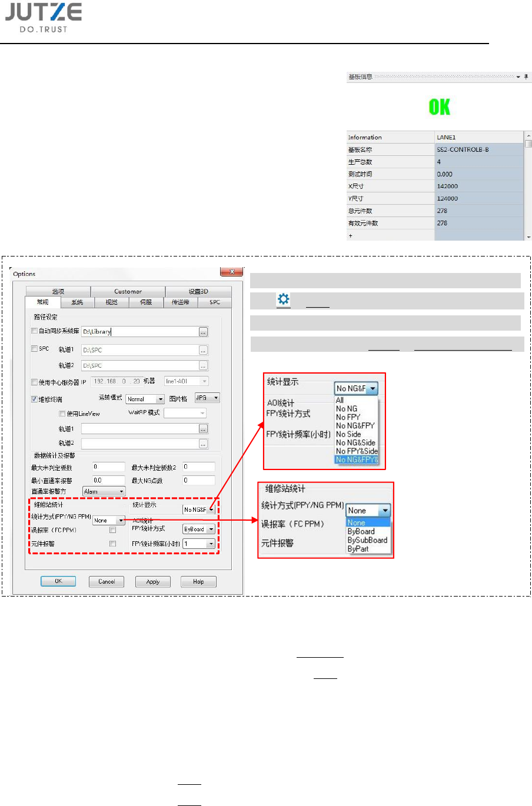Click the Apply button
Viewport: 532px width, 806px height.
153,581
